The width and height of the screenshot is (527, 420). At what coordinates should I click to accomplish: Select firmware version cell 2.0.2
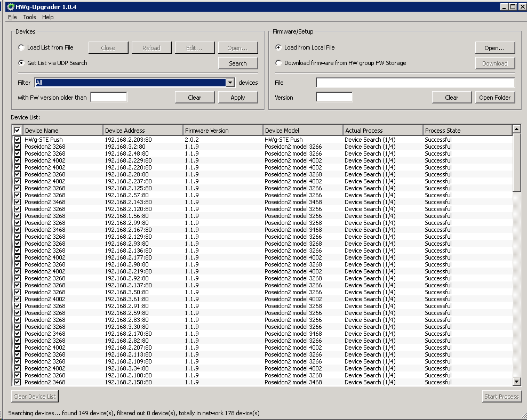tap(191, 140)
